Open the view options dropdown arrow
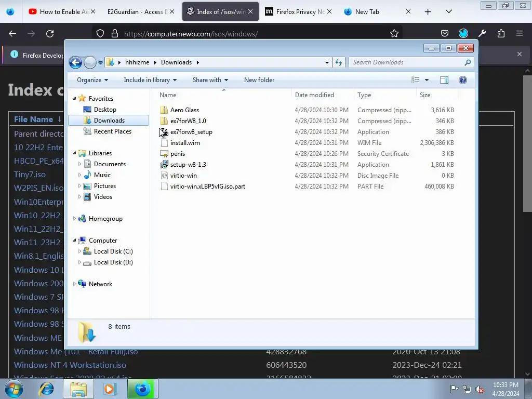532x399 pixels. (x=427, y=80)
